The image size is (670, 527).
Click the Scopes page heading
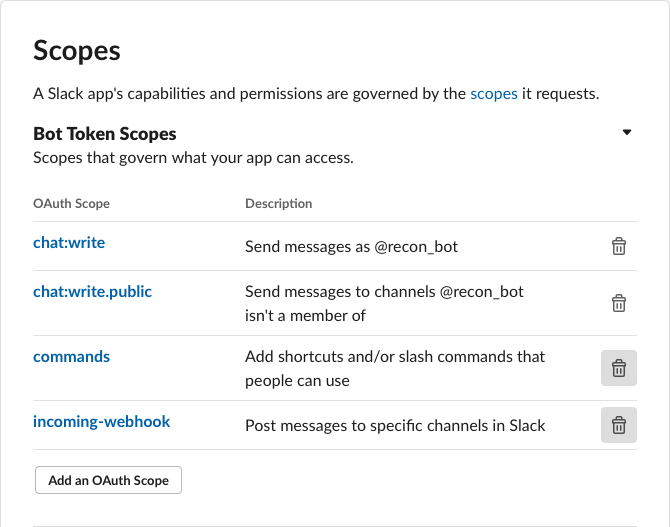tap(77, 51)
